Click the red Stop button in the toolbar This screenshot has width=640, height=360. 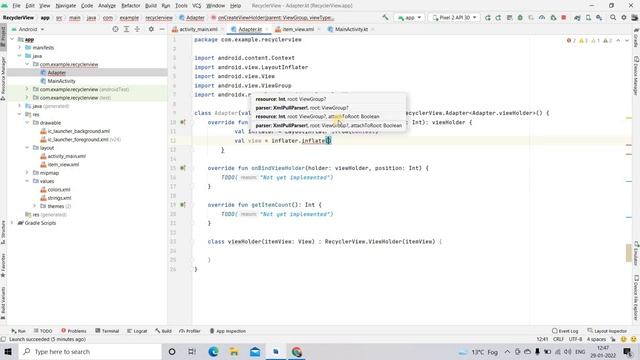pyautogui.click(x=564, y=18)
